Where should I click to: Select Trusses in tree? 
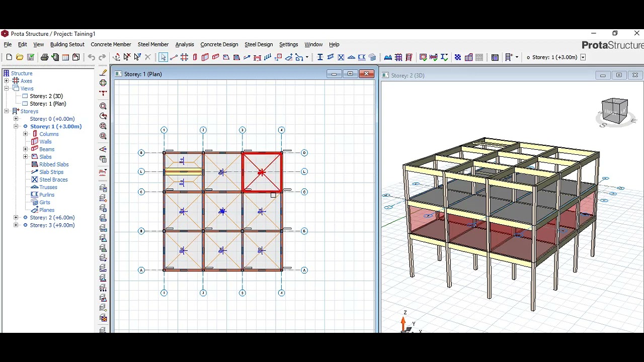pyautogui.click(x=48, y=187)
